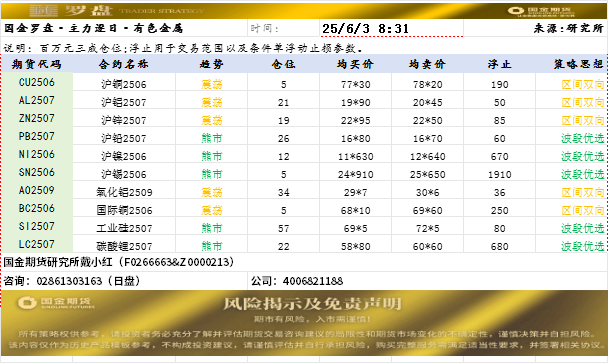Click the 均买价 column header
Screen dimensions: 608x363
(356, 64)
